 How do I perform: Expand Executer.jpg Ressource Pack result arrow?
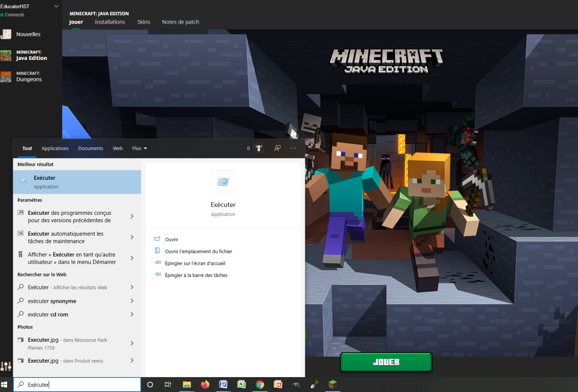[132, 343]
